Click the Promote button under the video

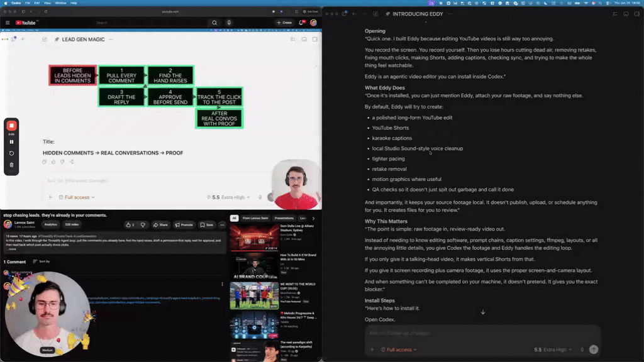pos(184,225)
